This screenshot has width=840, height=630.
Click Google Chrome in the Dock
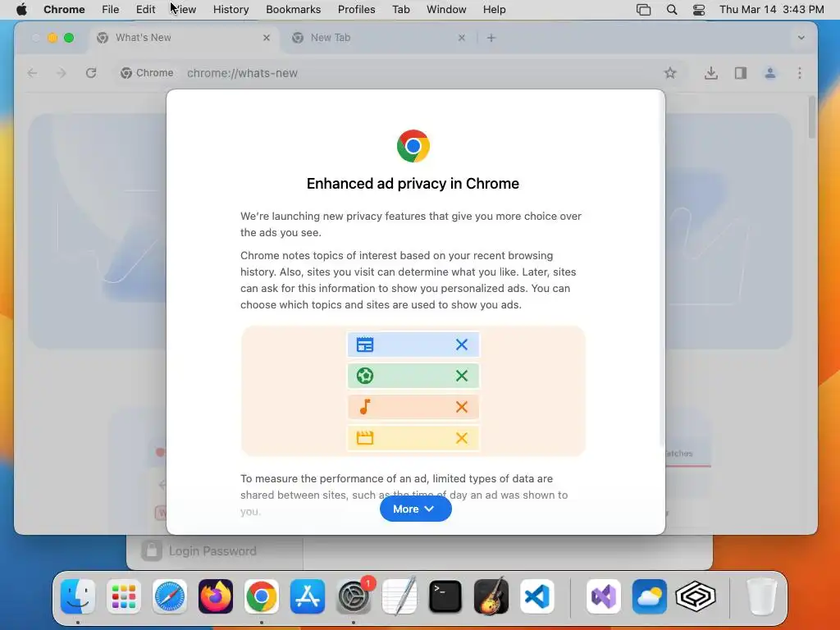point(262,596)
